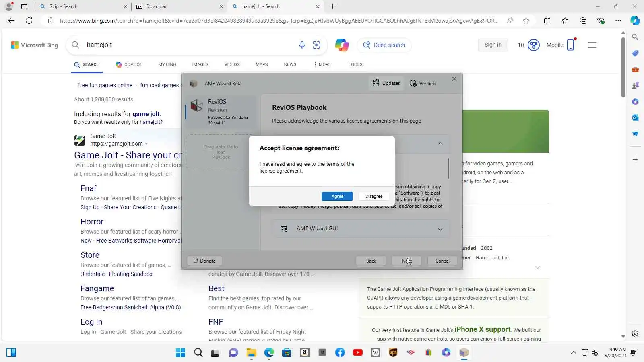Click Back in AME Wizard

tap(371, 261)
